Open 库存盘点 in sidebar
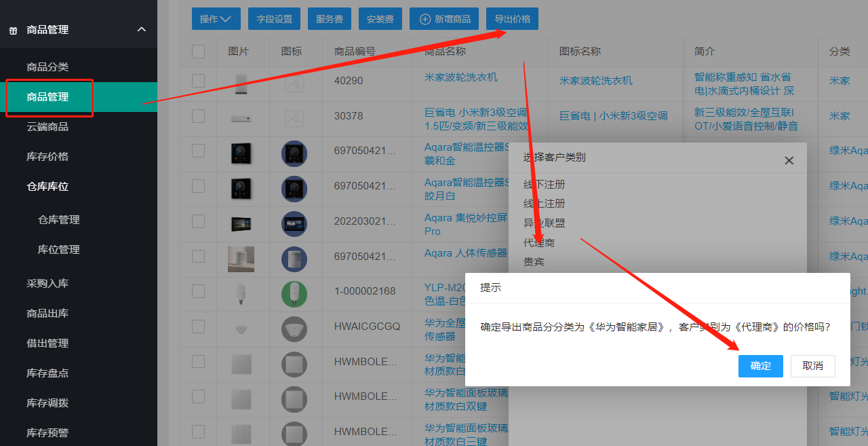Image resolution: width=868 pixels, height=446 pixels. (47, 373)
